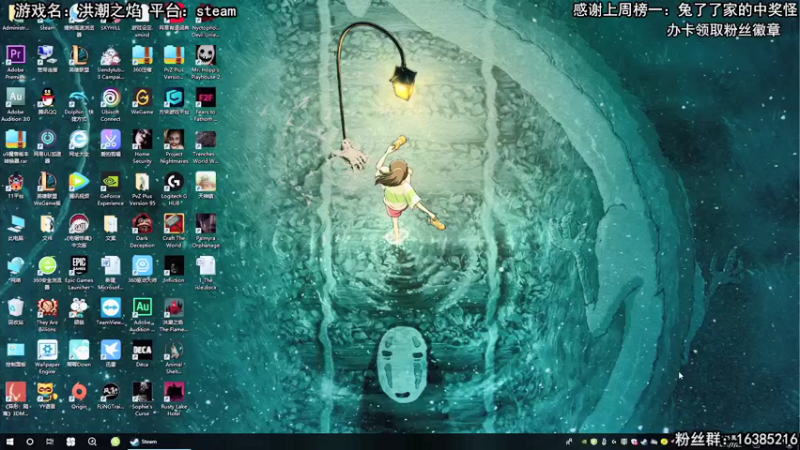This screenshot has height=450, width=800.
Task: Launch Tencent QQ penguin icon
Action: [x=47, y=101]
